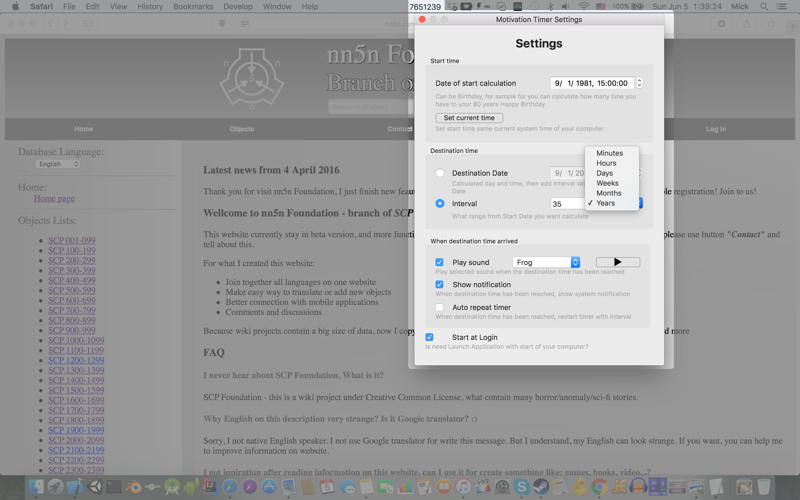Open iBooks from the Dock
800x500 pixels.
pyautogui.click(x=444, y=487)
